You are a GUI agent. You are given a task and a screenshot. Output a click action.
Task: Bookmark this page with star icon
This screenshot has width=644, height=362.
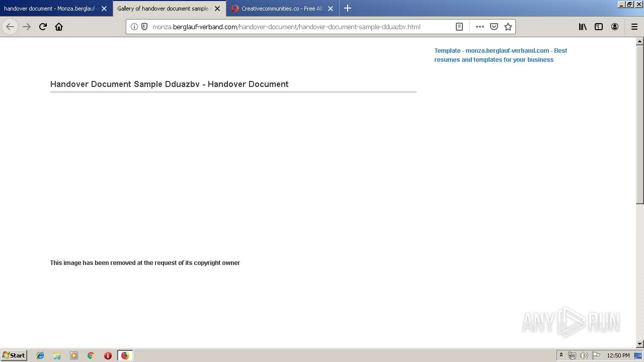[x=508, y=27]
